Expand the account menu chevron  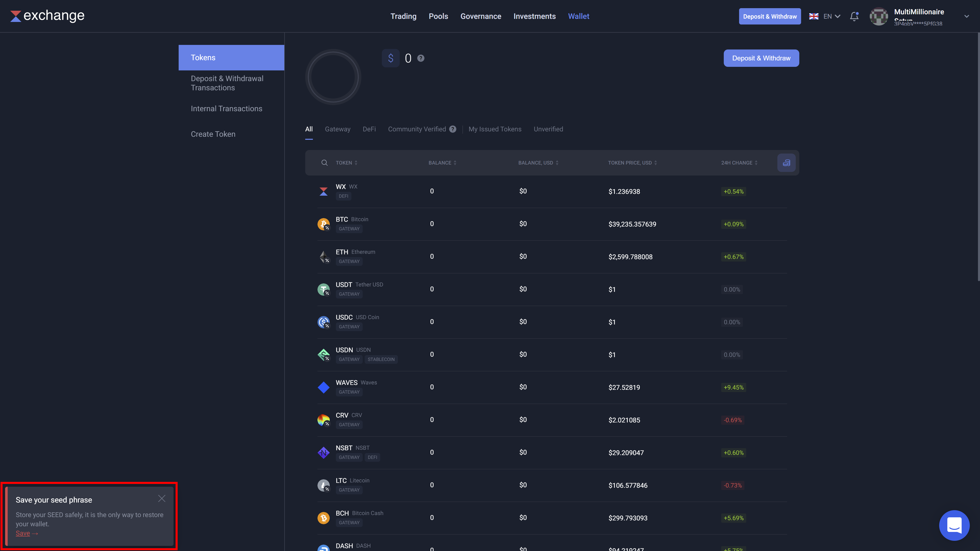click(967, 16)
